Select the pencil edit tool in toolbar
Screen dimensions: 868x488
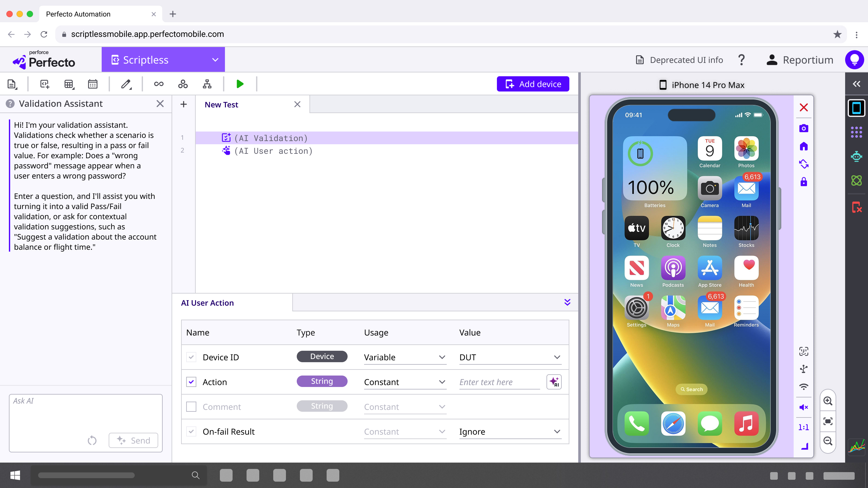click(x=126, y=84)
